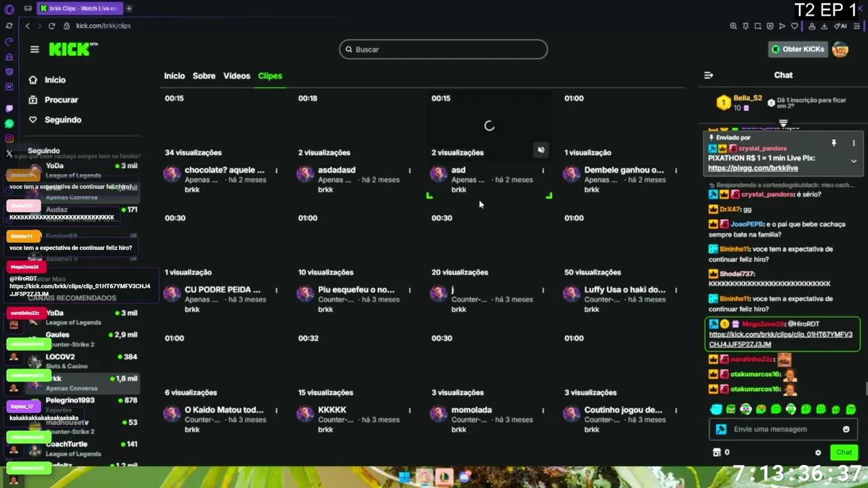Unpin the pinned chat message
This screenshot has width=868, height=488.
tap(834, 144)
